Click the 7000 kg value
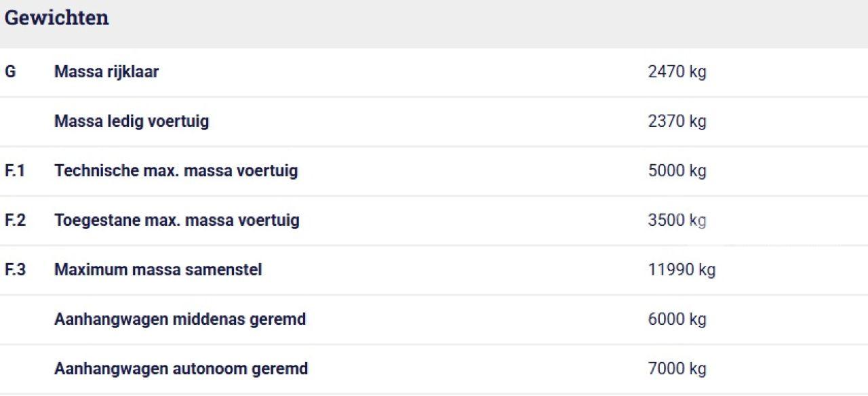Screen dimensions: 868x396 click(677, 369)
